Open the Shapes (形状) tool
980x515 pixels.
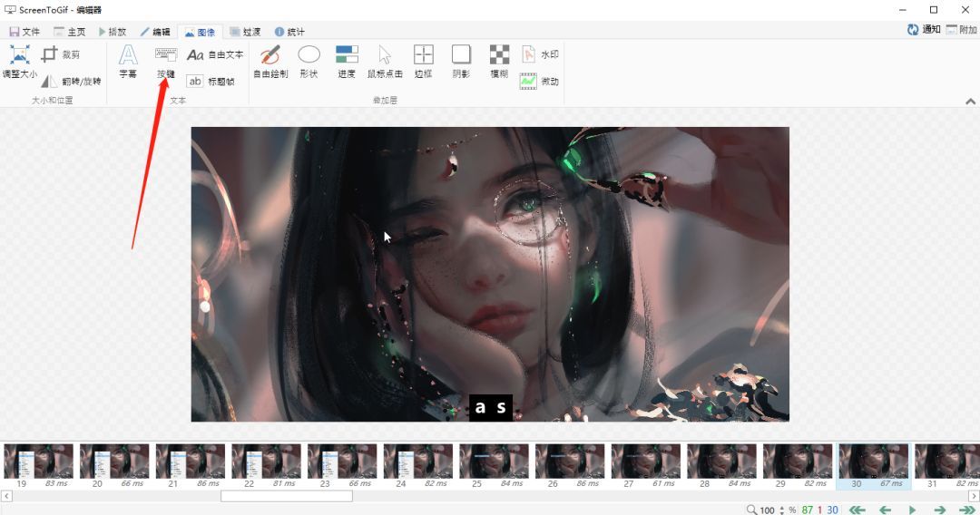click(x=309, y=62)
